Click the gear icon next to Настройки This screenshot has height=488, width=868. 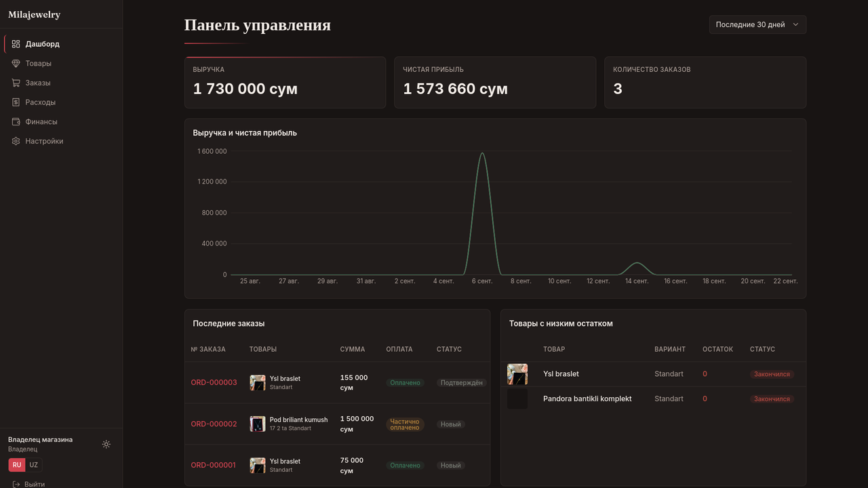[x=16, y=141]
